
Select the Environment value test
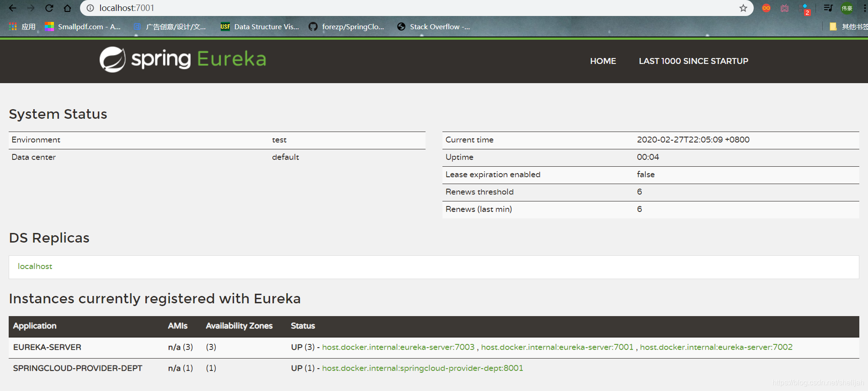pyautogui.click(x=279, y=140)
